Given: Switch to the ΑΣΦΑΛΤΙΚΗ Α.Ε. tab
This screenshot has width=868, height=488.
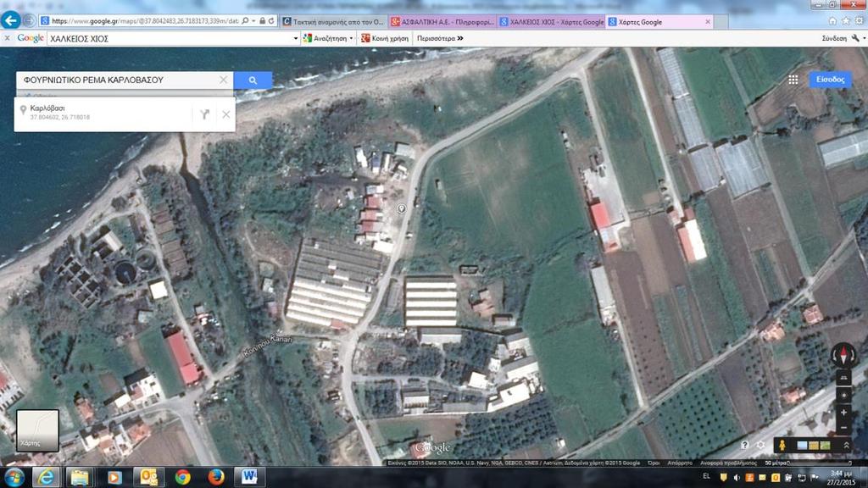Looking at the screenshot, I should tap(442, 21).
